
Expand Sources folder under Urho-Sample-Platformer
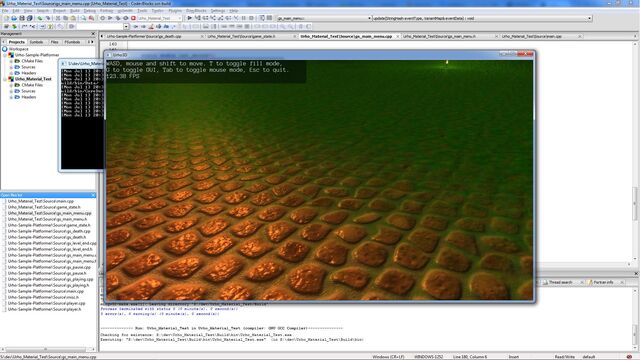[x=11, y=67]
